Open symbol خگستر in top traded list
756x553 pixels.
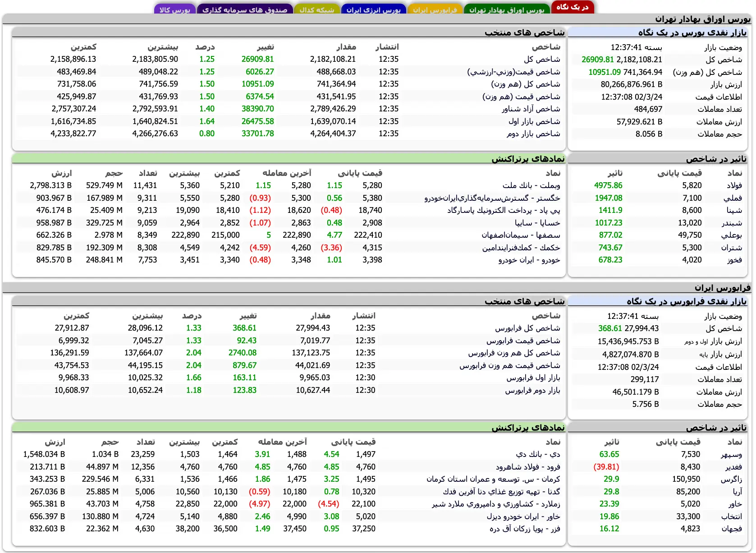[x=492, y=198]
